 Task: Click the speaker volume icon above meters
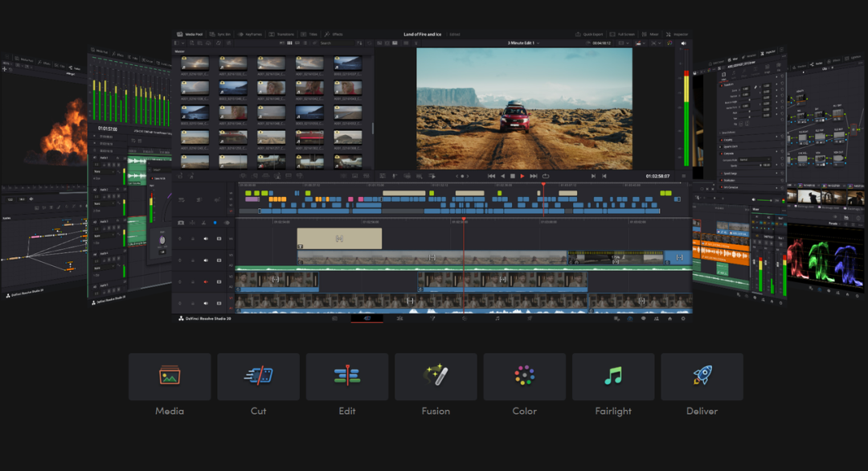pyautogui.click(x=684, y=43)
